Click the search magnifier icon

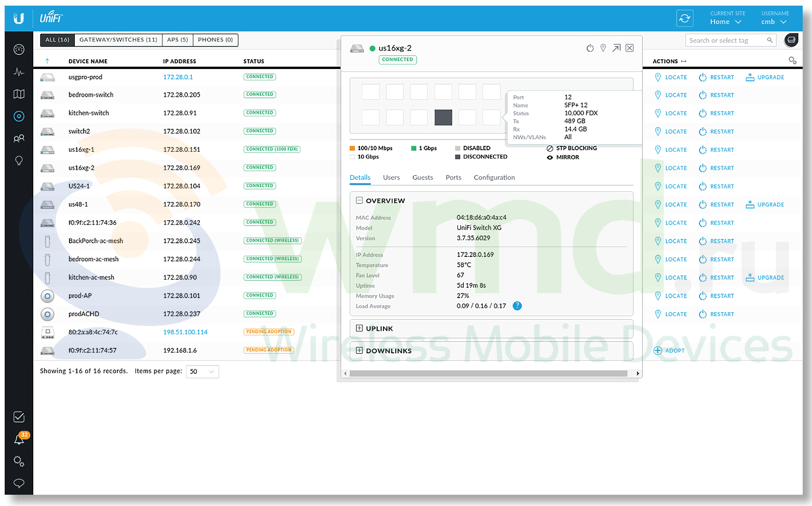point(769,40)
